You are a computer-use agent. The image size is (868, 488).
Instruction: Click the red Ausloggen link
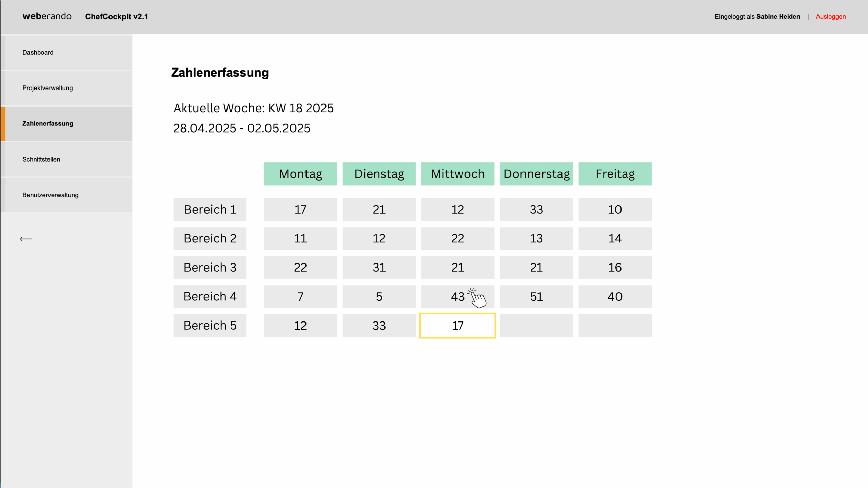click(x=830, y=17)
